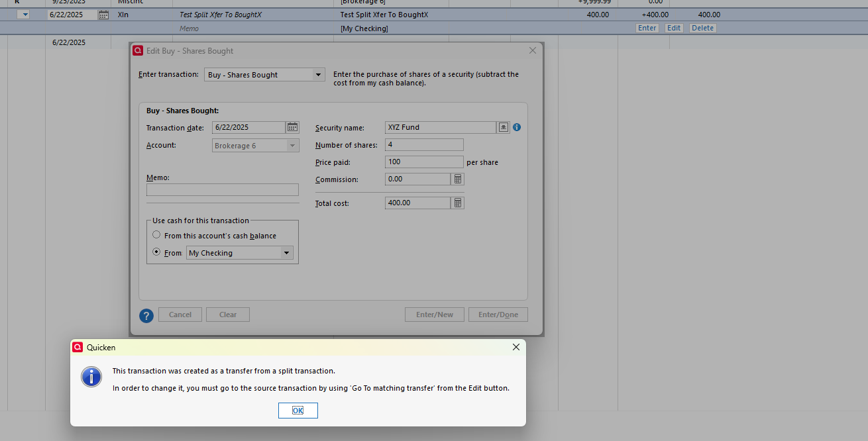Open the calculator beside the Commission field

(x=457, y=179)
